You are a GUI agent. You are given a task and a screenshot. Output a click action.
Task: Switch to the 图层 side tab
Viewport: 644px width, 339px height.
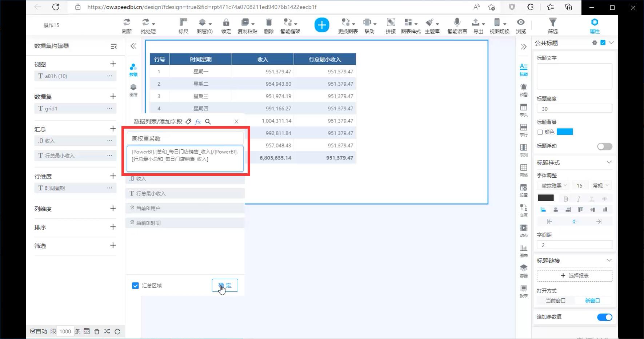[x=133, y=90]
